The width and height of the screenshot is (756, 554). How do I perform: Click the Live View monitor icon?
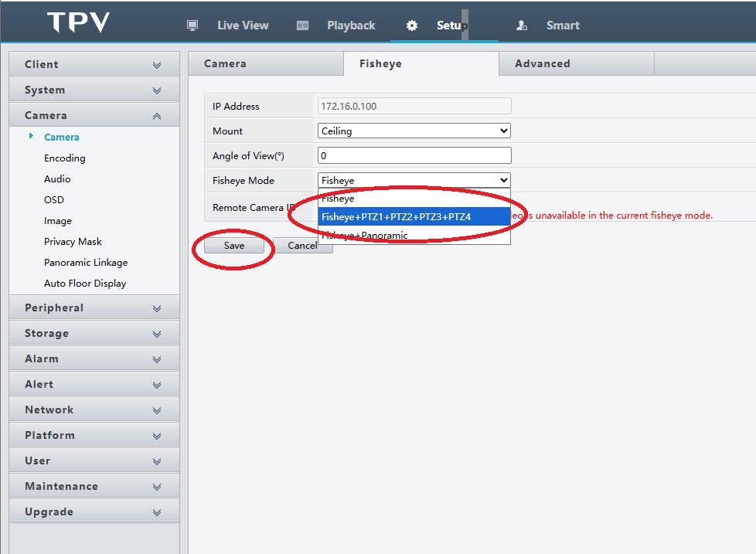(192, 25)
